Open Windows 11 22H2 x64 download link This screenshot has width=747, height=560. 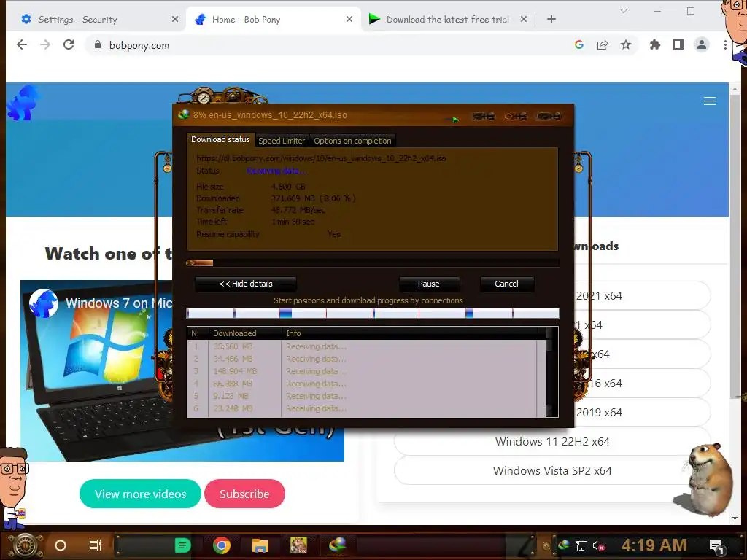552,442
